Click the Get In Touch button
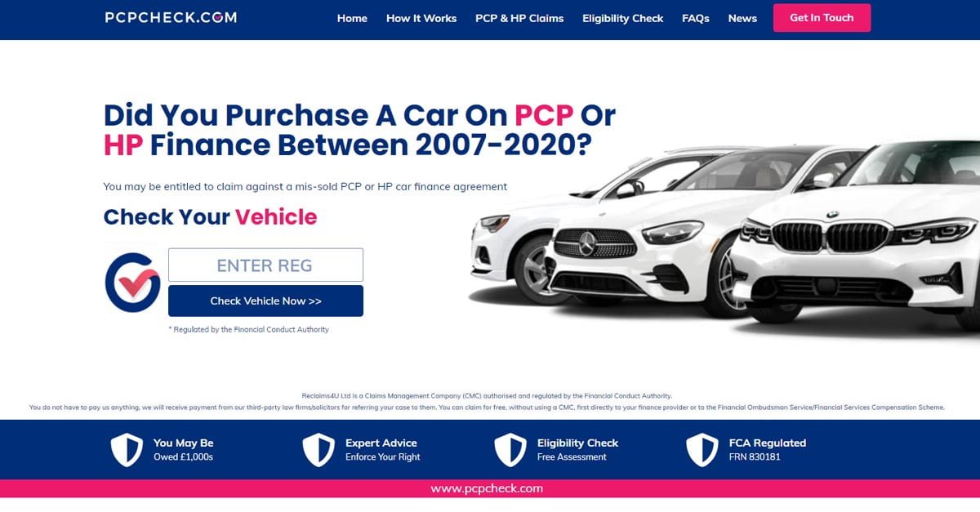The height and width of the screenshot is (512, 980). click(x=822, y=18)
